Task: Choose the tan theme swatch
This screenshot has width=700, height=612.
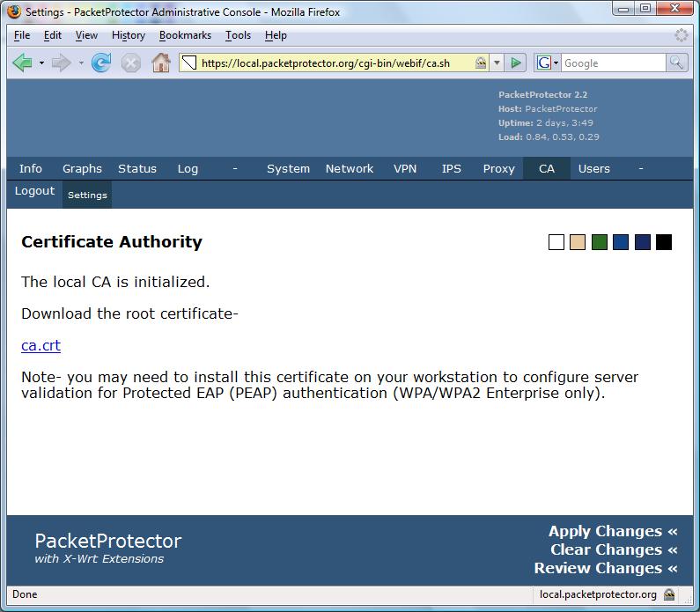Action: (x=578, y=242)
